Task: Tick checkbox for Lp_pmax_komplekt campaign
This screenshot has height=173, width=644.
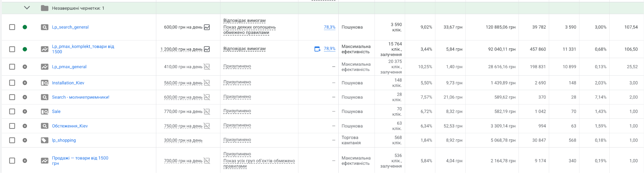Action: pyautogui.click(x=12, y=49)
